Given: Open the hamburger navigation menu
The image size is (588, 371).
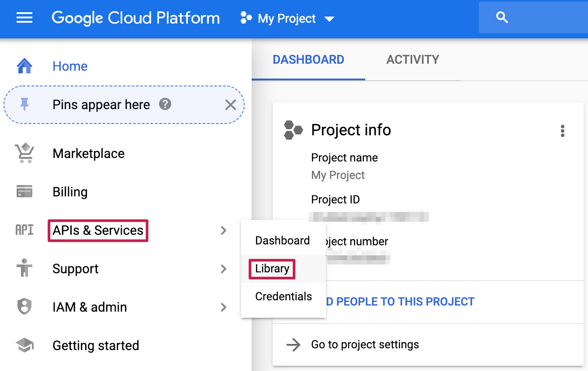Looking at the screenshot, I should [x=24, y=18].
